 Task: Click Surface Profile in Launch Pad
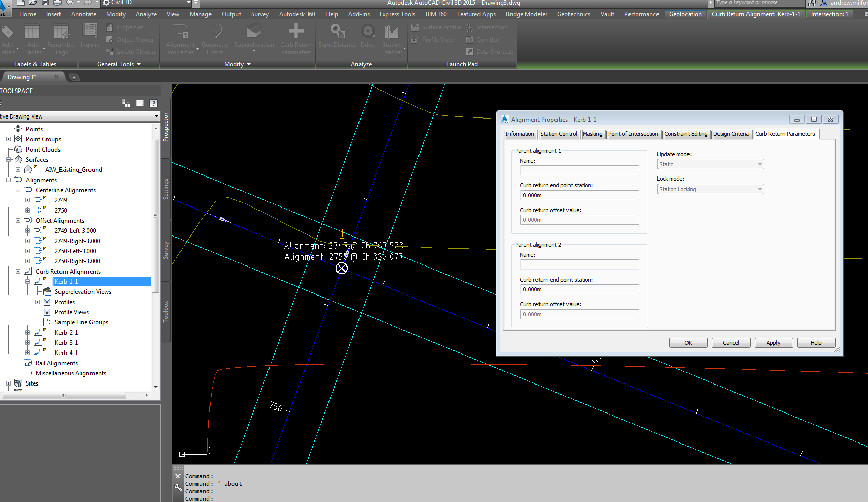436,27
